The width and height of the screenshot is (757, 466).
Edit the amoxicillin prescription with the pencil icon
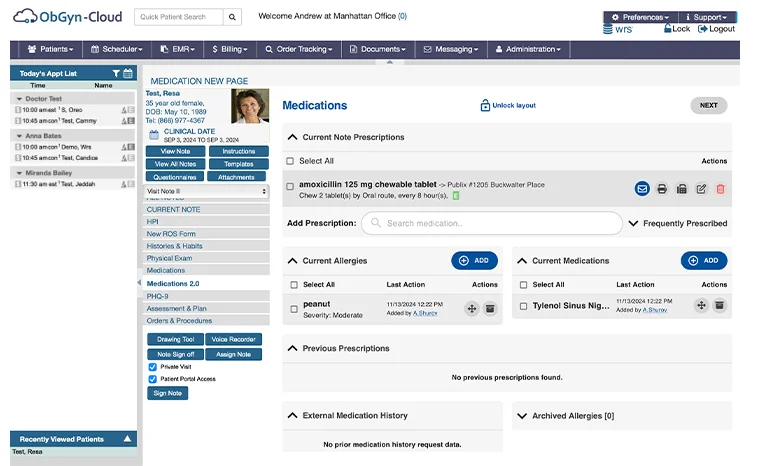coord(701,188)
